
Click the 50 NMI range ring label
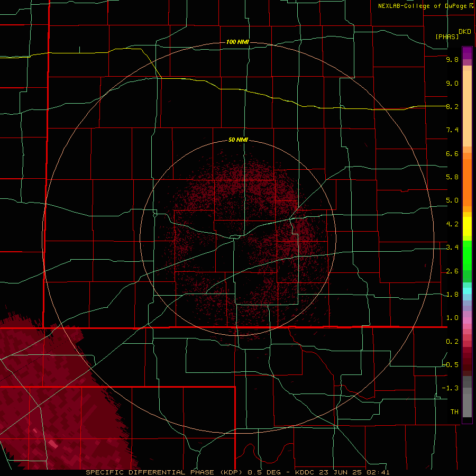click(x=238, y=140)
